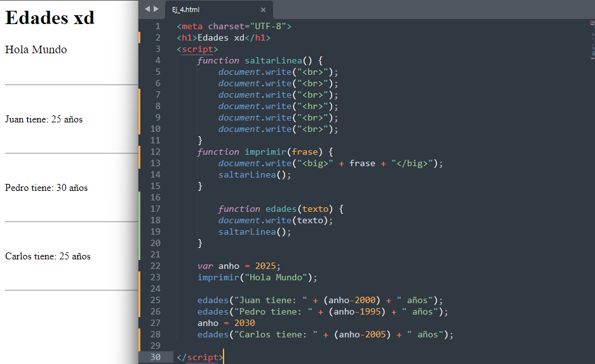Viewport: 595px width, 364px height.
Task: Click the h1 Edades xd code line
Action: [224, 38]
